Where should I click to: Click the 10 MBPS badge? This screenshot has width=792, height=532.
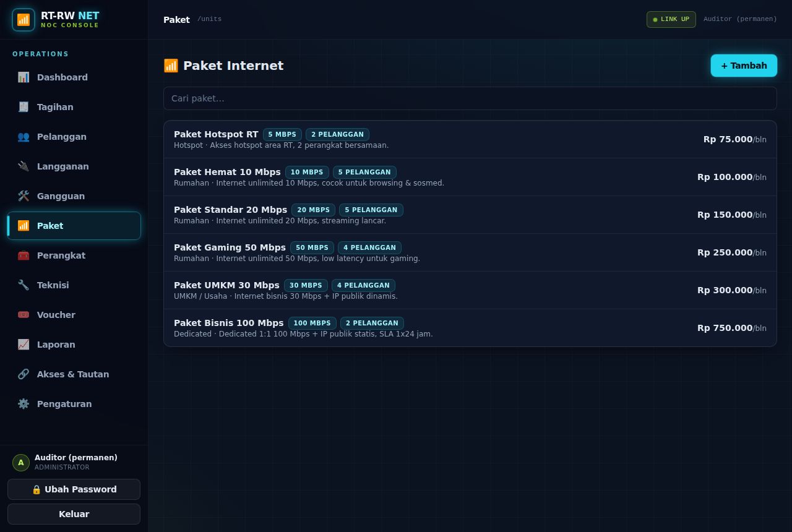[x=307, y=172]
